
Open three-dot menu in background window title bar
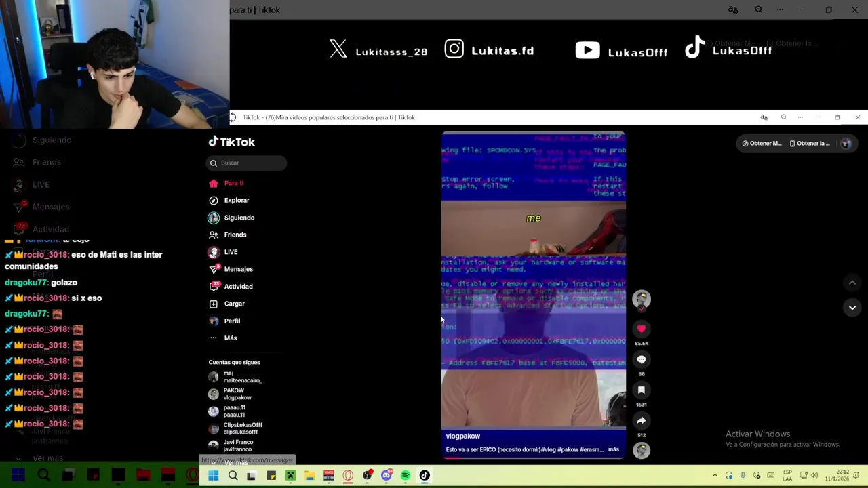780,9
